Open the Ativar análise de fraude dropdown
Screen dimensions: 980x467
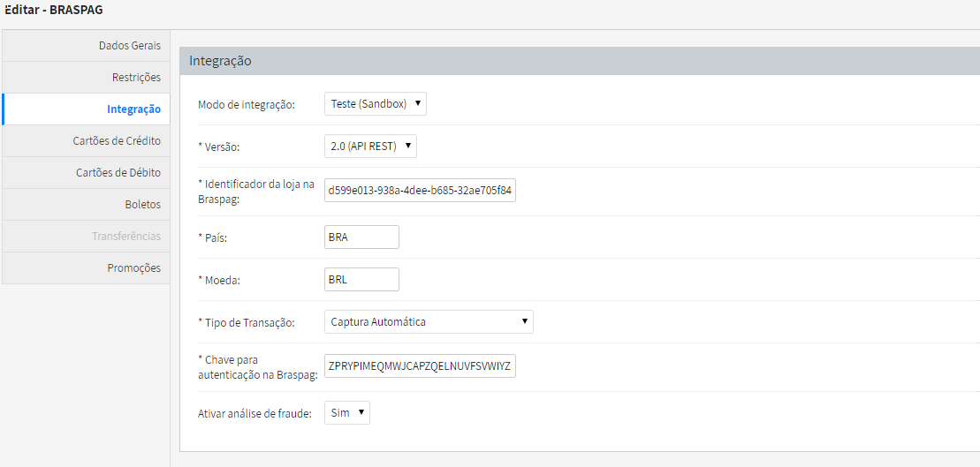(x=347, y=412)
